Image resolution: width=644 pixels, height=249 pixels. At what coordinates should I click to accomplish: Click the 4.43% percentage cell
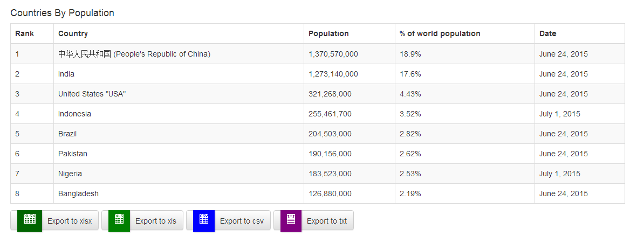(x=465, y=94)
